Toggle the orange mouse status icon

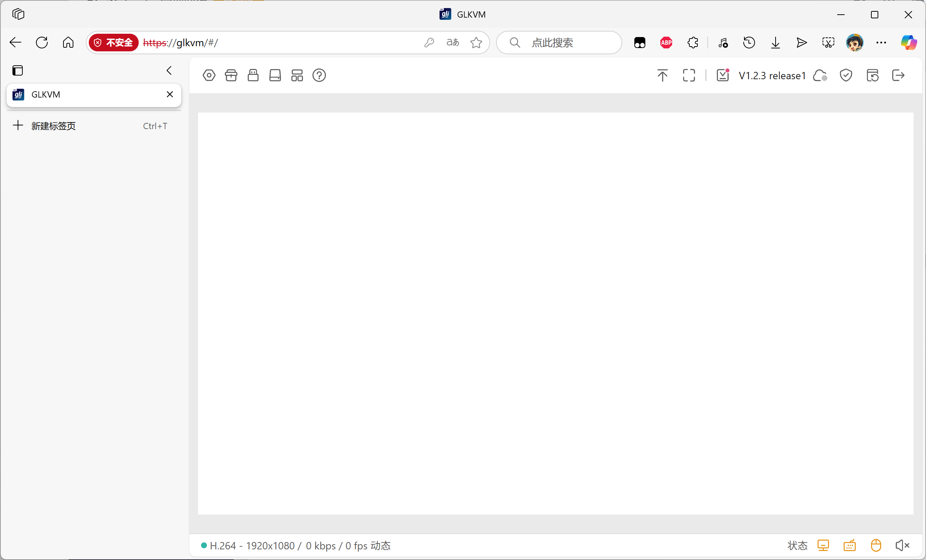point(876,545)
